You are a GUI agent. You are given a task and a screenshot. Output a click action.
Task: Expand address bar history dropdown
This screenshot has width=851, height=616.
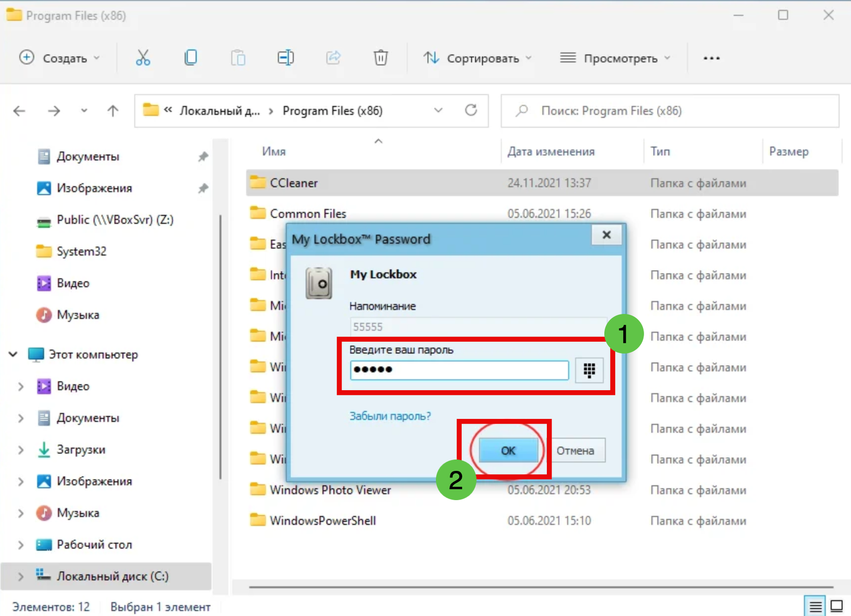[x=438, y=111]
